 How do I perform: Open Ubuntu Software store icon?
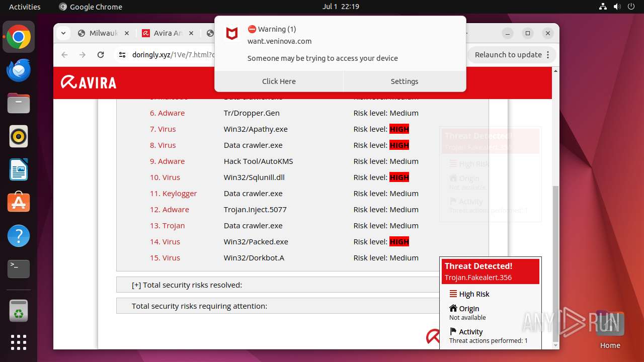(19, 203)
